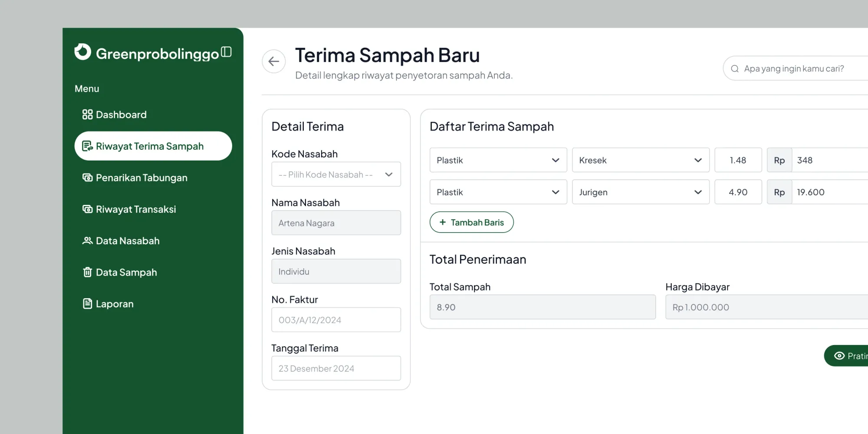Click the weight field showing 1.48
Image resolution: width=868 pixels, height=434 pixels.
[x=738, y=160]
